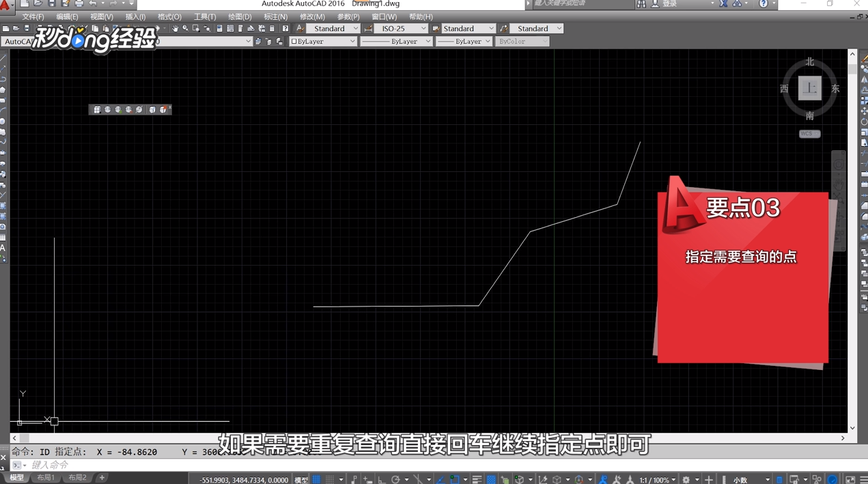Toggle transparency display in status bar
The height and width of the screenshot is (484, 868).
pos(491,480)
